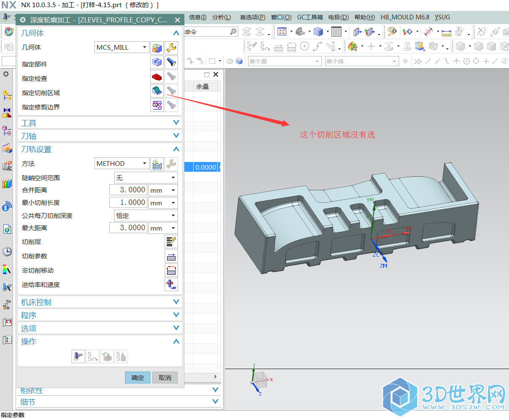List tool path icon in Actions
Viewport: 509px width, 420px height.
121,356
